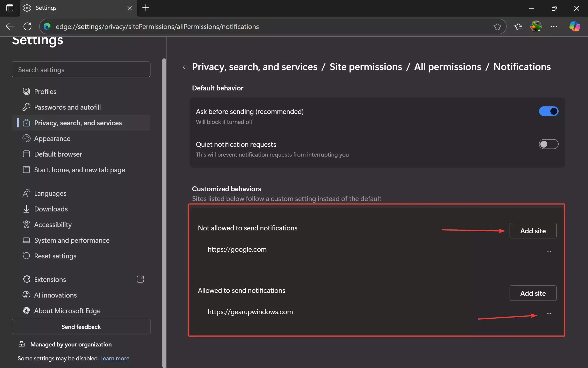Click the favorites star in address bar
Screen dimensions: 588x368
497,26
